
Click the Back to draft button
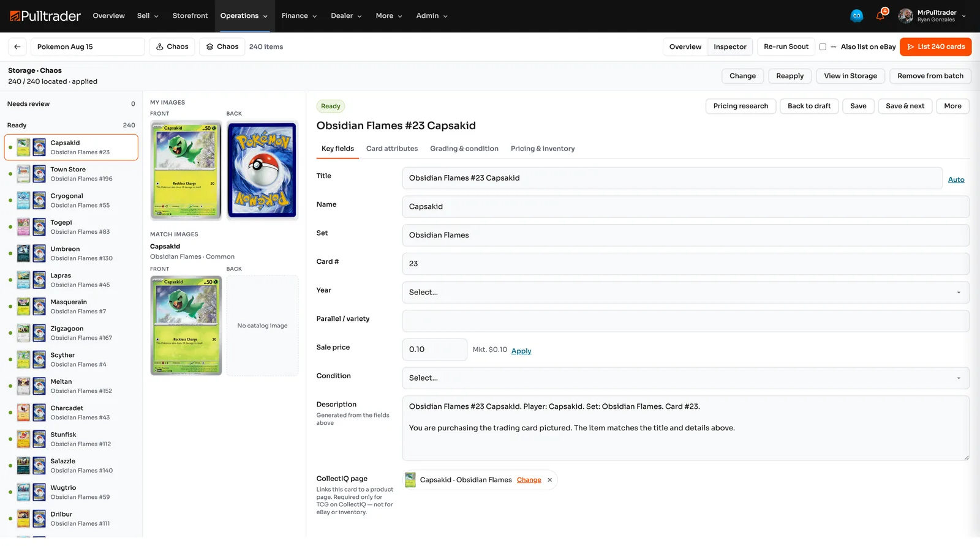pyautogui.click(x=809, y=106)
